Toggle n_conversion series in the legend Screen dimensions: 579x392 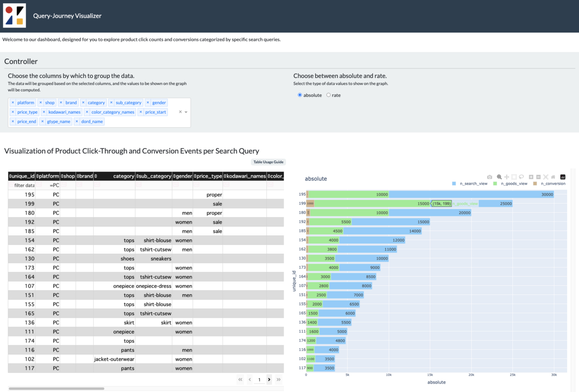pos(549,184)
